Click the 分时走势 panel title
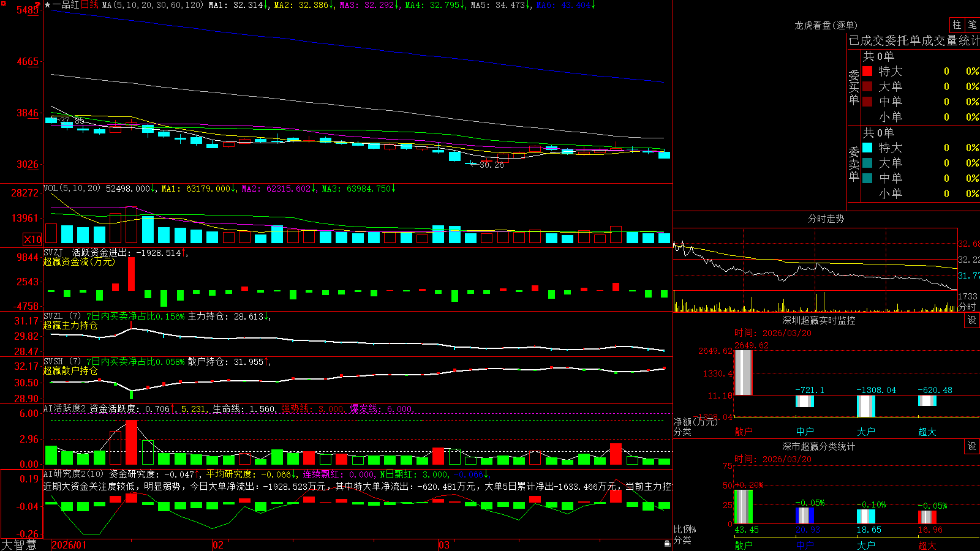Screen dimensions: 980x551 click(x=826, y=219)
